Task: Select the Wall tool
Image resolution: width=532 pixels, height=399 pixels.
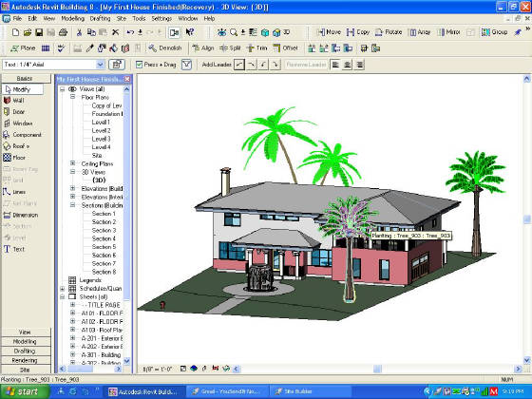Action: coord(14,101)
